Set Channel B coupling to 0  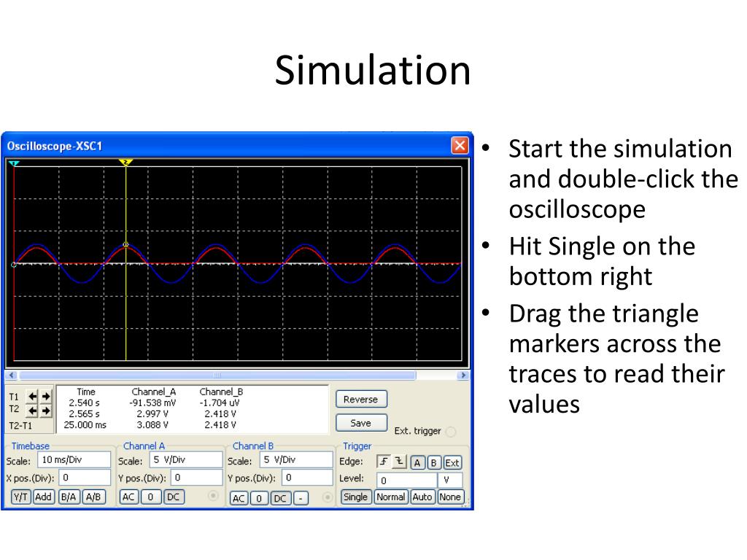click(259, 498)
